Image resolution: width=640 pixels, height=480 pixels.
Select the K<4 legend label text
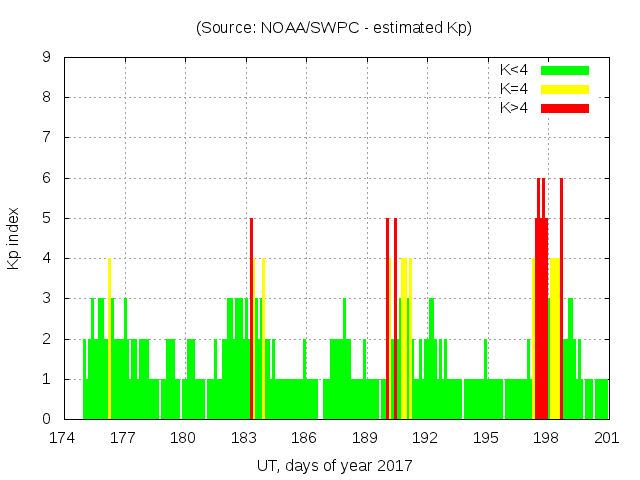coord(514,70)
